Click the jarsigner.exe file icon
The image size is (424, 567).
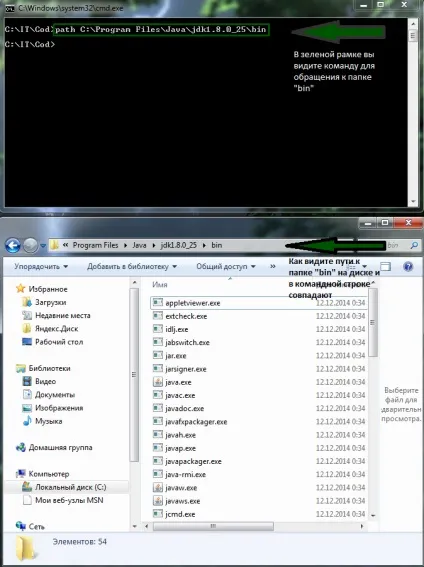(x=158, y=368)
